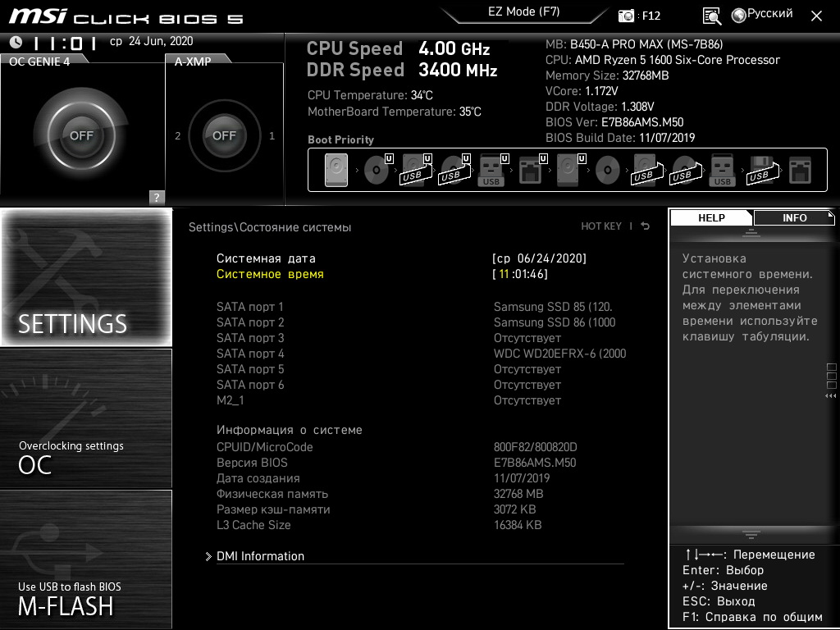Open the Русский language selector
Viewport: 840px width, 630px height.
(x=769, y=14)
